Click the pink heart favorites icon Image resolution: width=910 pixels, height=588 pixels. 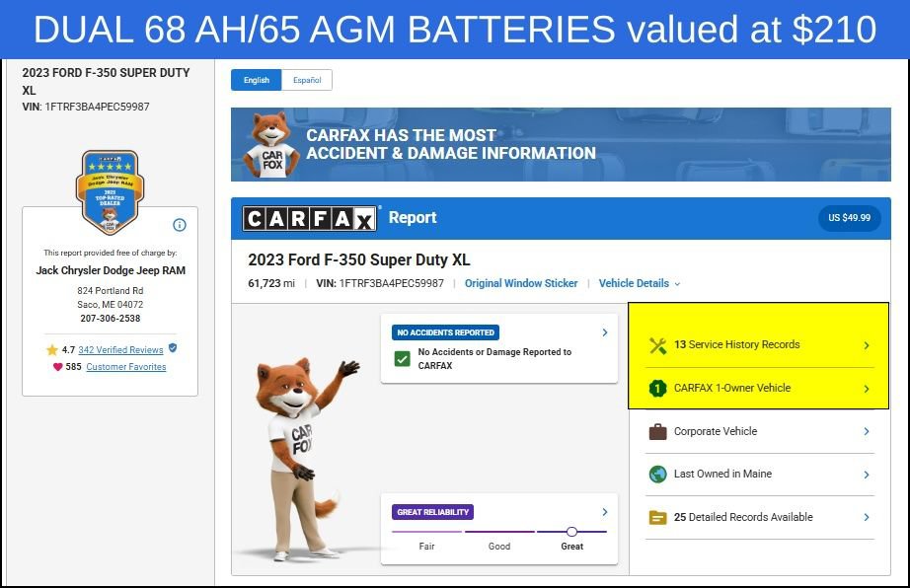click(57, 366)
